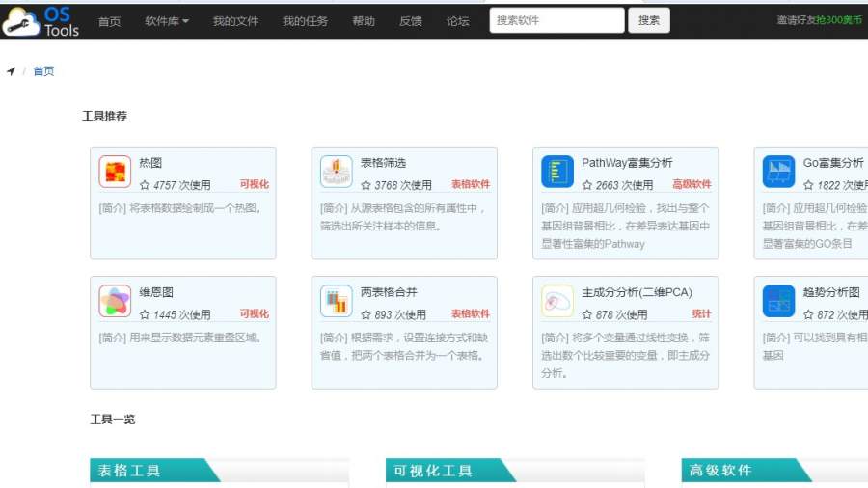Expand the 软件库 dropdown menu
This screenshot has width=868, height=488.
(167, 21)
